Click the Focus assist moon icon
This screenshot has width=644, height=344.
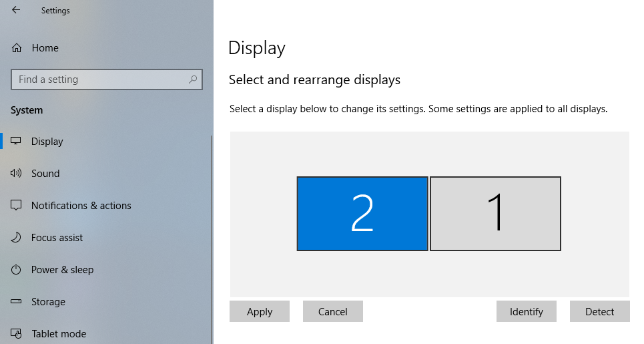coord(16,237)
